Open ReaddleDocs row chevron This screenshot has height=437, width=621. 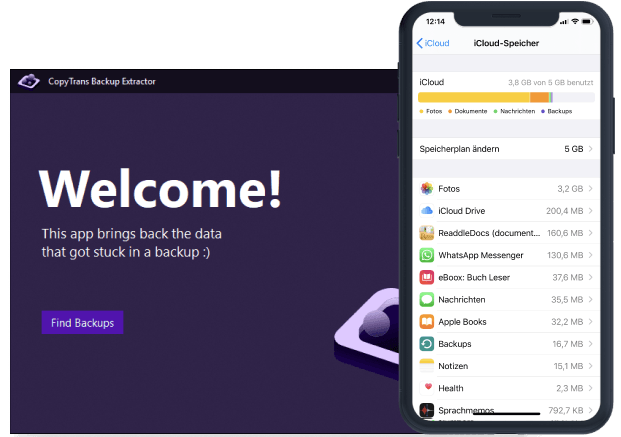591,233
